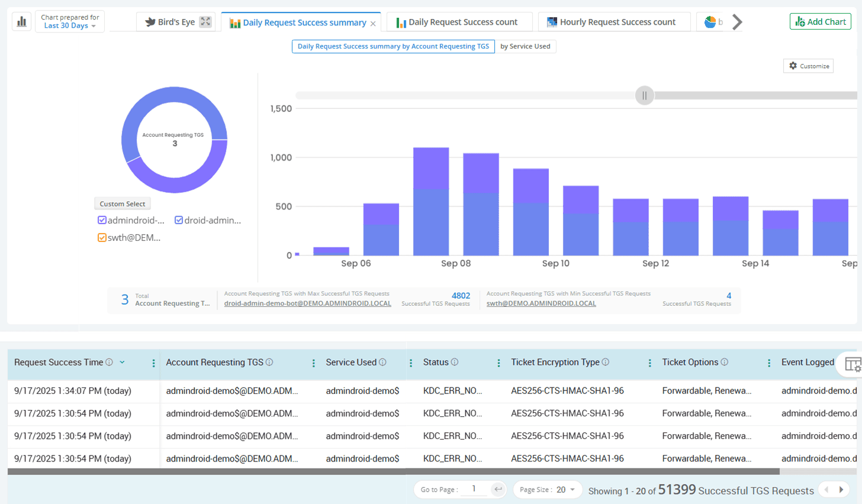Open droid-admin-demo-bot@DEMO.ADMINDROID.LOCAL link
The width and height of the screenshot is (862, 504).
point(307,303)
